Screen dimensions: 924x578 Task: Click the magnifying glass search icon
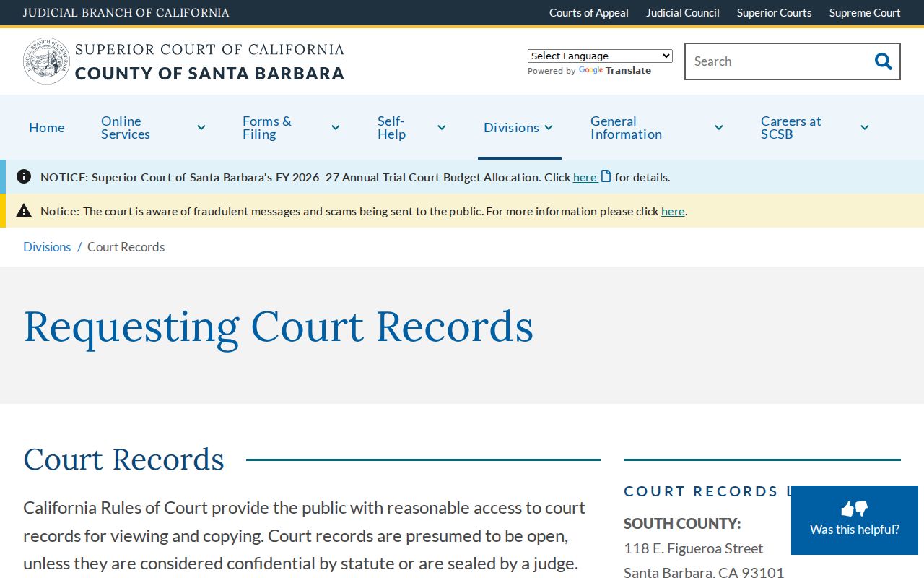(883, 61)
